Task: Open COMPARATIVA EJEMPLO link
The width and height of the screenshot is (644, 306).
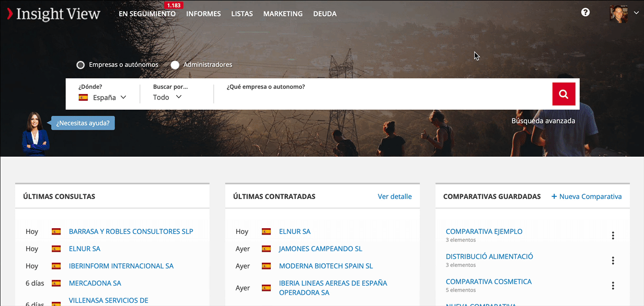Action: pos(484,231)
